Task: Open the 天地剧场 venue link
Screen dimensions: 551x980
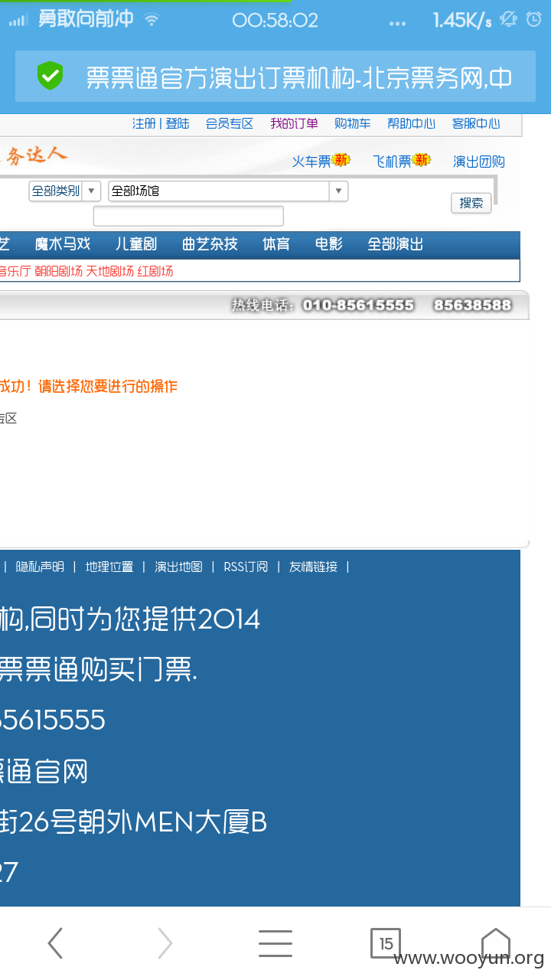Action: coord(109,271)
